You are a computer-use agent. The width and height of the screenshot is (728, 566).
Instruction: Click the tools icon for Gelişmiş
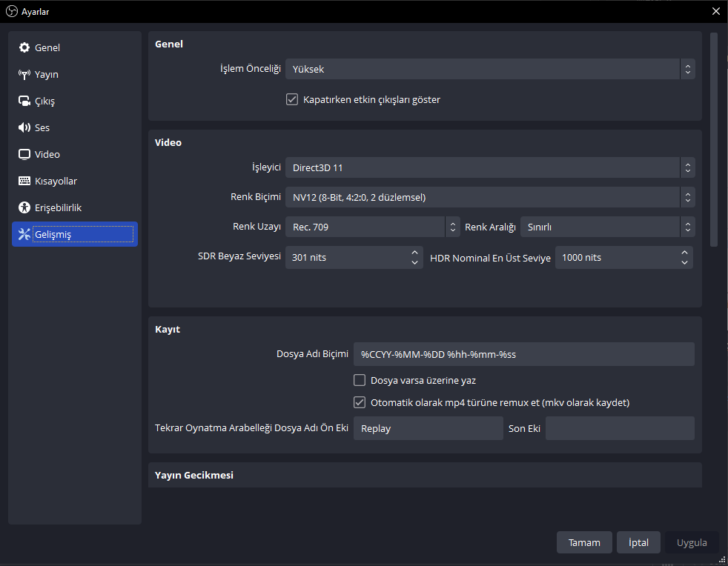pyautogui.click(x=24, y=235)
